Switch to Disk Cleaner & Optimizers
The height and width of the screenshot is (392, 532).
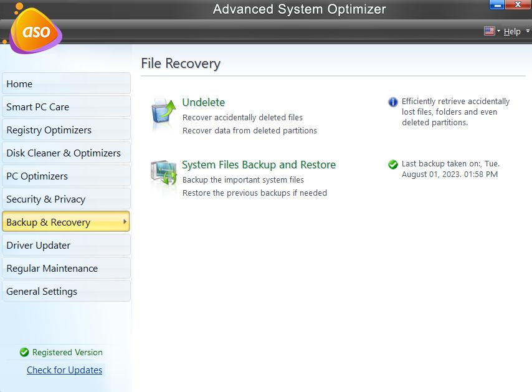click(66, 153)
